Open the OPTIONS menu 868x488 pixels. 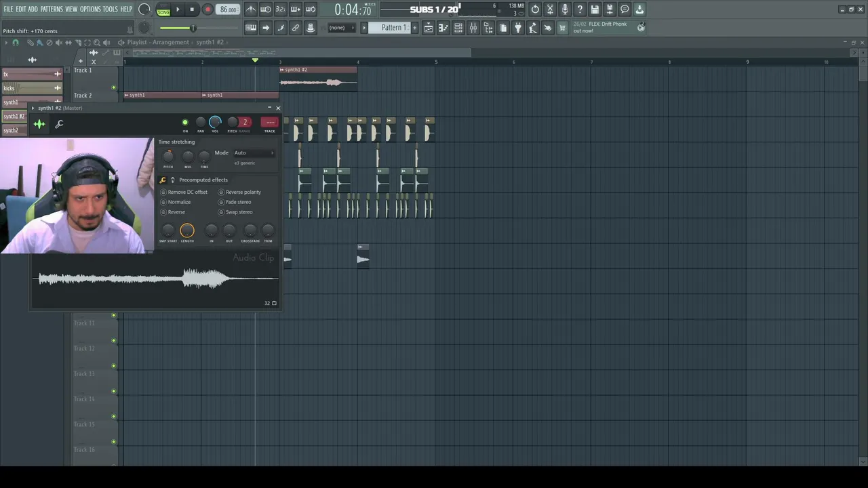click(90, 9)
